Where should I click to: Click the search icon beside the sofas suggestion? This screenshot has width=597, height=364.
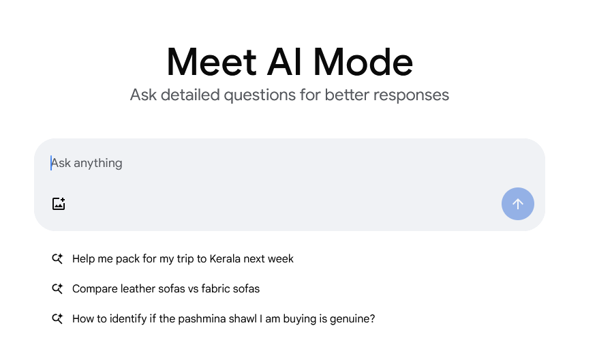pyautogui.click(x=58, y=289)
